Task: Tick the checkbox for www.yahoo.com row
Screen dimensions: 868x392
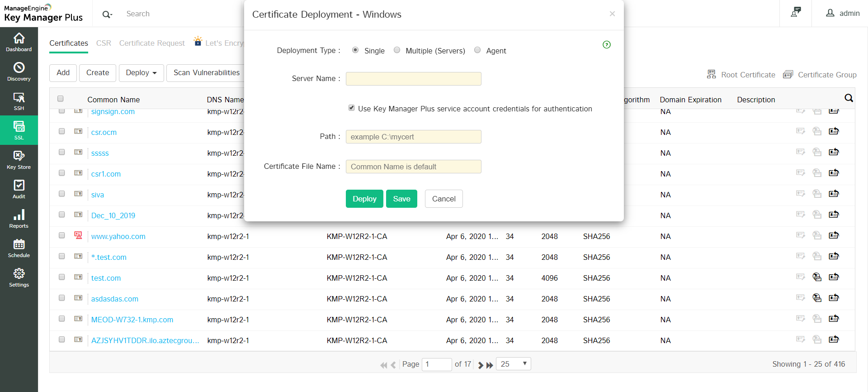Action: click(x=62, y=235)
